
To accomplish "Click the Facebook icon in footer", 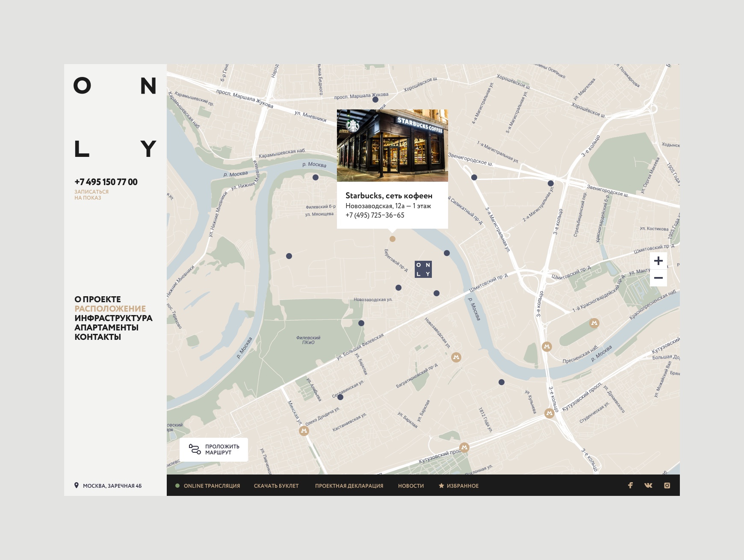I will [630, 485].
